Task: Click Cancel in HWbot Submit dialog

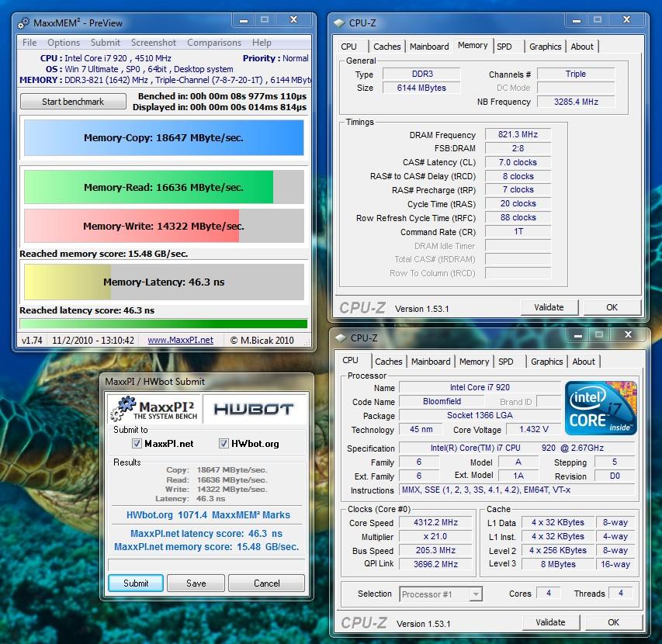Action: pyautogui.click(x=267, y=583)
